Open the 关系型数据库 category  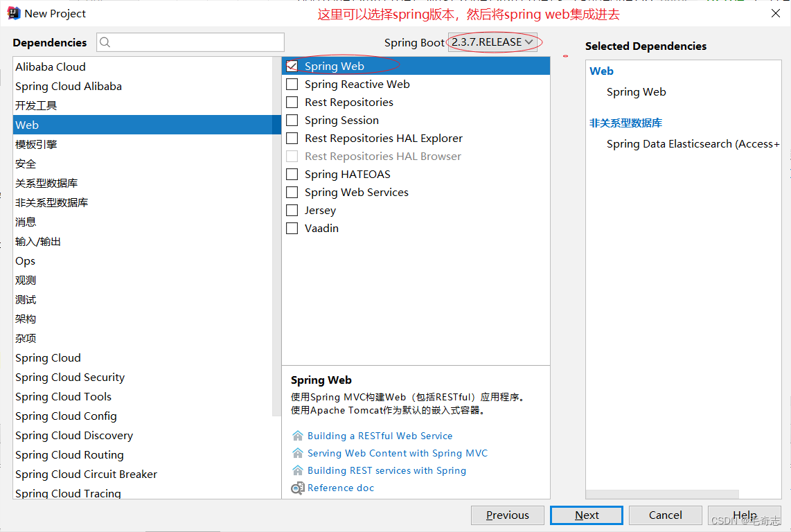pyautogui.click(x=142, y=184)
